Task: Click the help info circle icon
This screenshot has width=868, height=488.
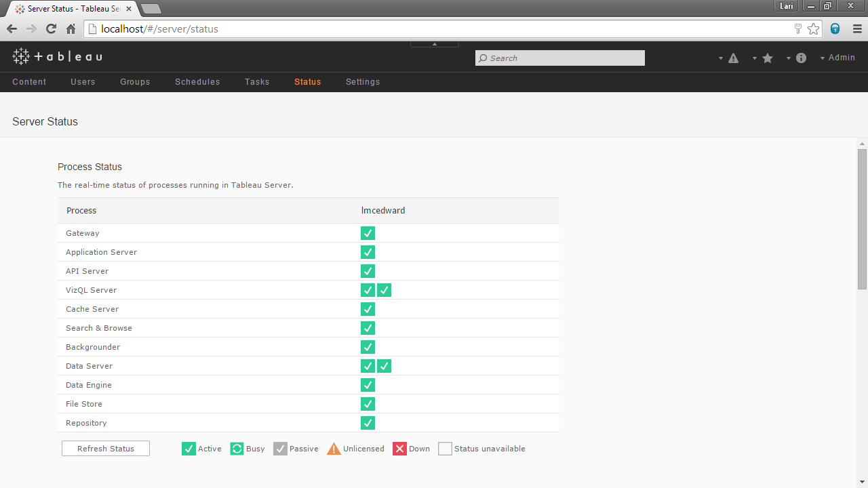Action: coord(801,58)
